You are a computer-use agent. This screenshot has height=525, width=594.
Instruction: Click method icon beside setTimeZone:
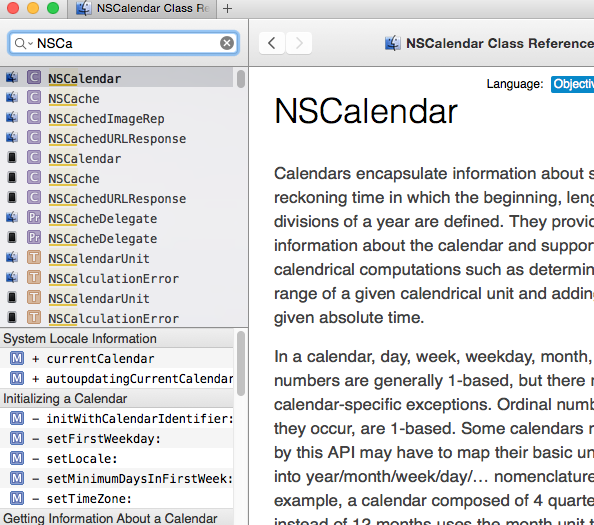(x=17, y=498)
